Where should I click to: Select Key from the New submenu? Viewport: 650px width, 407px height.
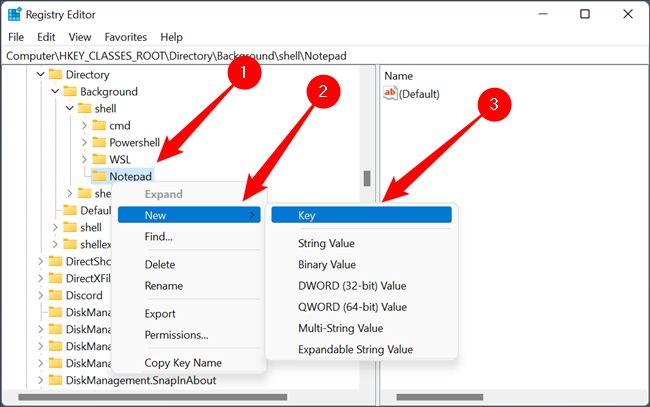pos(361,215)
